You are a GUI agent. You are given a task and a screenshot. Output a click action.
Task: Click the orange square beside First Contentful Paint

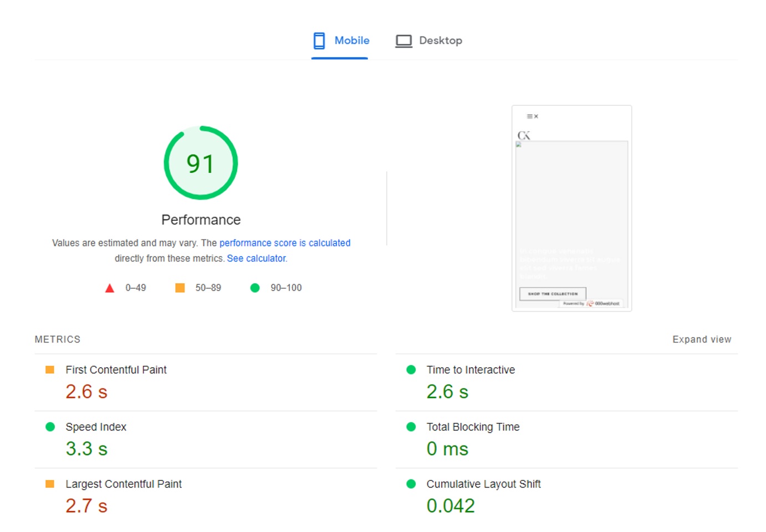(x=50, y=370)
